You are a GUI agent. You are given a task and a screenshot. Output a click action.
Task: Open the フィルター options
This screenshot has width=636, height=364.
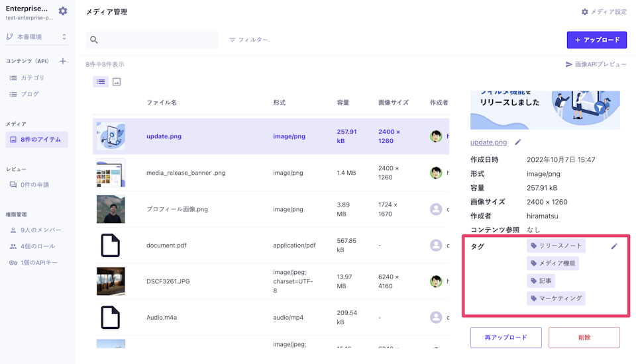(x=248, y=40)
